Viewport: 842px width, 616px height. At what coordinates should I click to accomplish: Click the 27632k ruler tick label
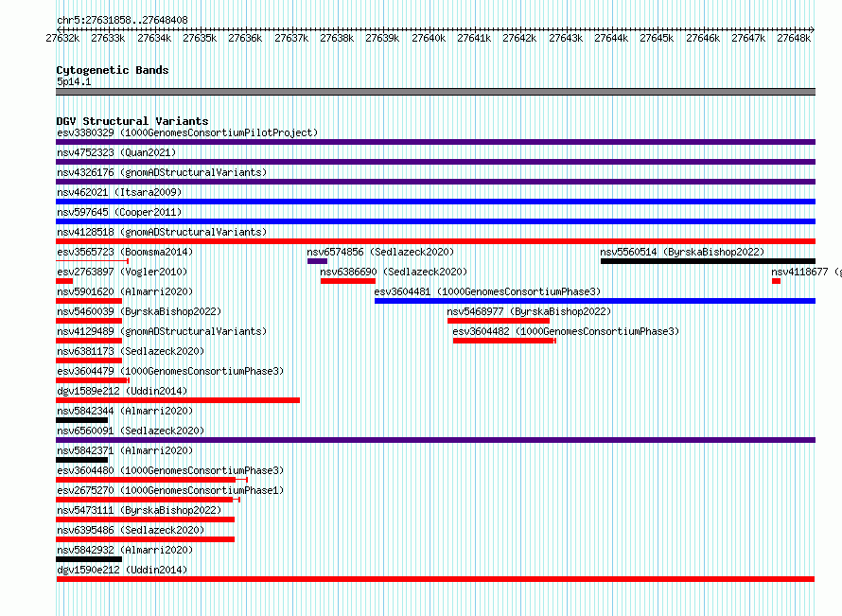coord(62,38)
